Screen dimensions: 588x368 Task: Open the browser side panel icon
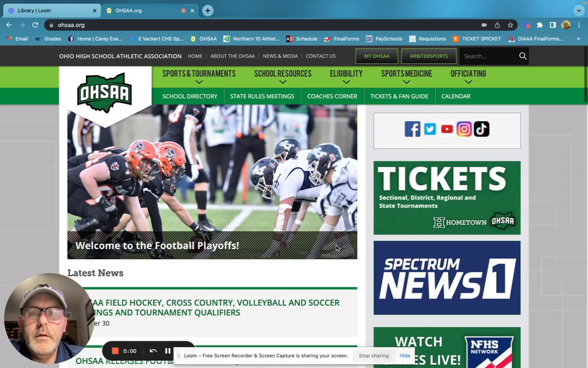point(553,25)
